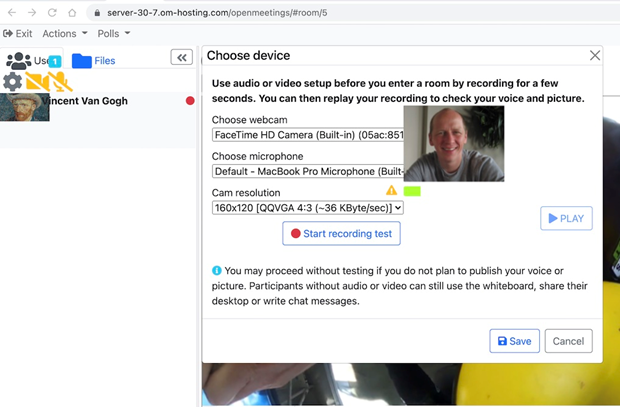The height and width of the screenshot is (408, 620).
Task: Start recording test
Action: tap(342, 233)
